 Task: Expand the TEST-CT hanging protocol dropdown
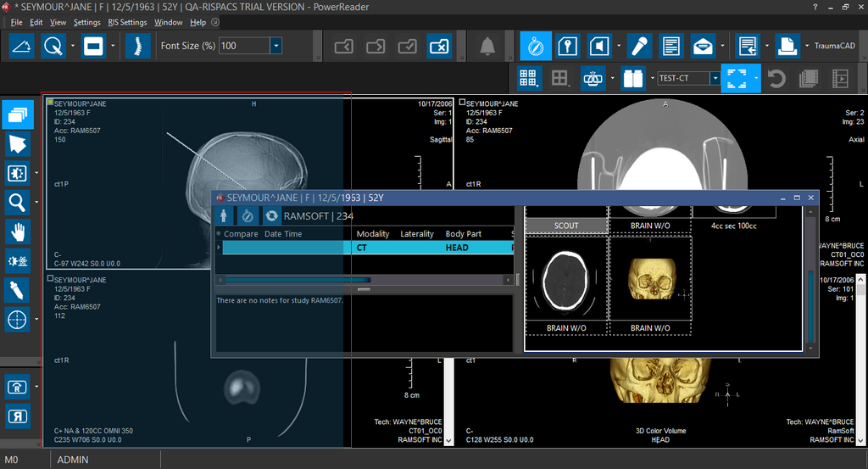point(715,79)
